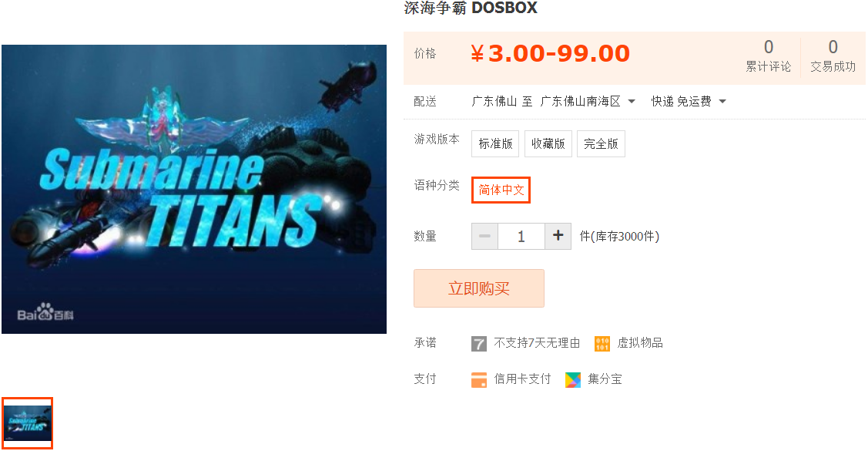
Task: Decrease quantity with the minus button
Action: pyautogui.click(x=484, y=237)
